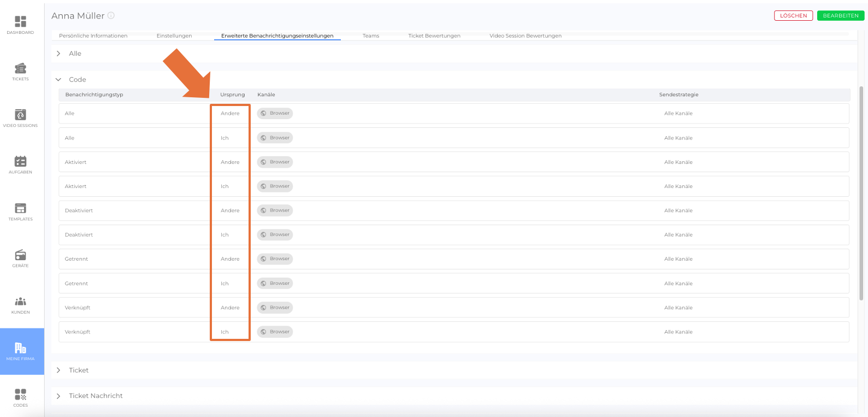
Task: Click the Codes icon in sidebar
Action: coord(20,395)
